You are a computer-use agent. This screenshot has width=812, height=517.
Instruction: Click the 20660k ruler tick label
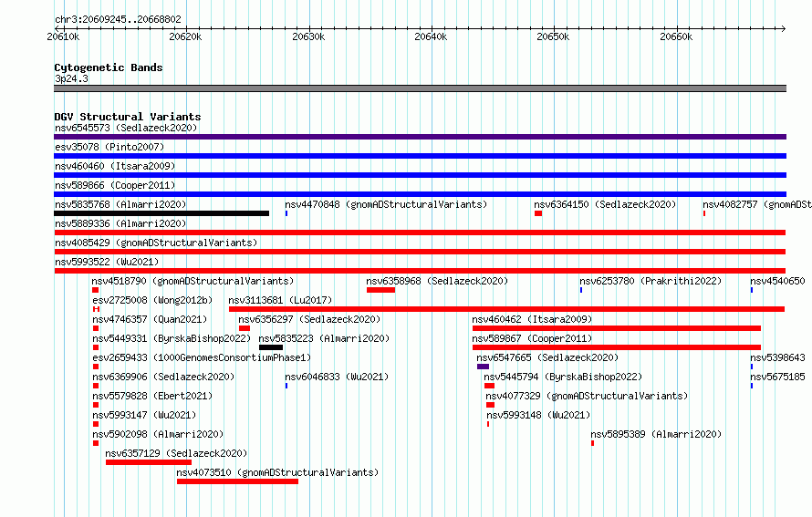(676, 36)
